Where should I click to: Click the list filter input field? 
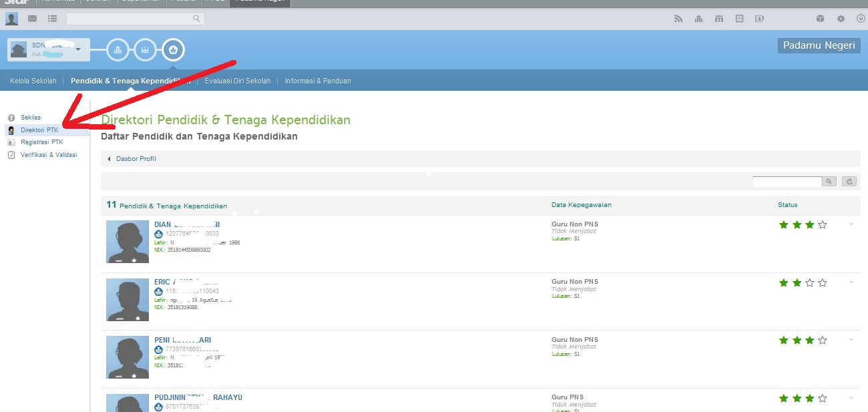pyautogui.click(x=787, y=181)
